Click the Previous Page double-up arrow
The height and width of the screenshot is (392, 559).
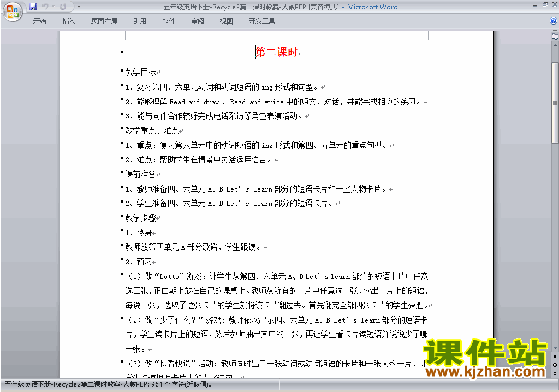click(x=555, y=357)
